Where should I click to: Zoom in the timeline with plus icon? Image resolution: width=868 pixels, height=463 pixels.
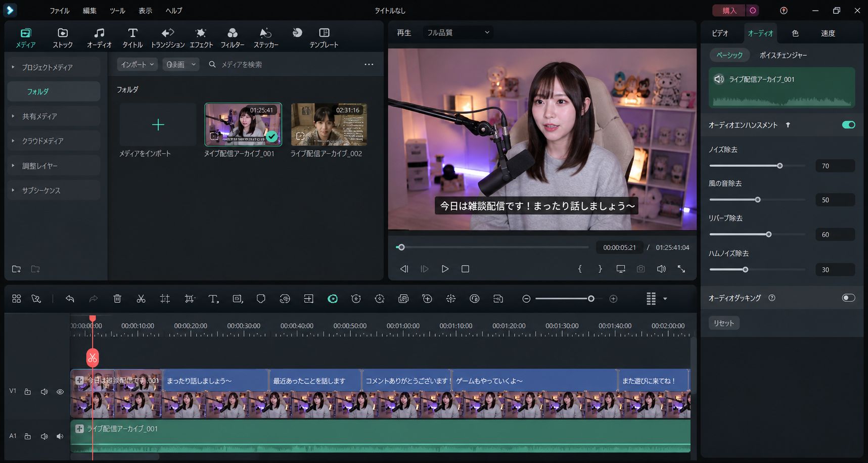coord(613,299)
